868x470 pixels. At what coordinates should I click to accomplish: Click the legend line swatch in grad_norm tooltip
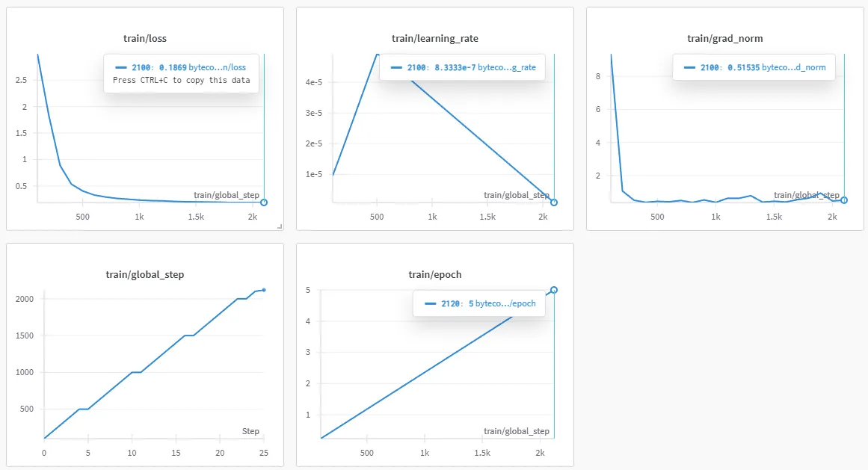tap(690, 67)
